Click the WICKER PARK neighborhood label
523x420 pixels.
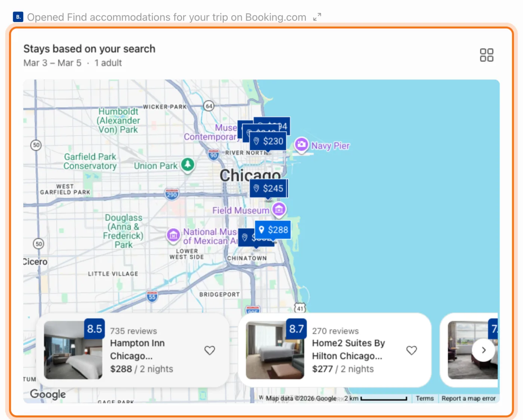point(165,107)
